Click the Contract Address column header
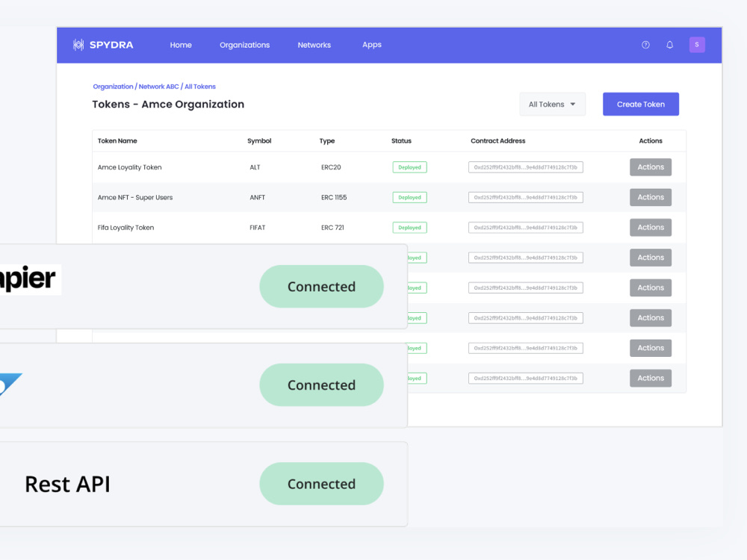This screenshot has height=560, width=747. coord(498,141)
